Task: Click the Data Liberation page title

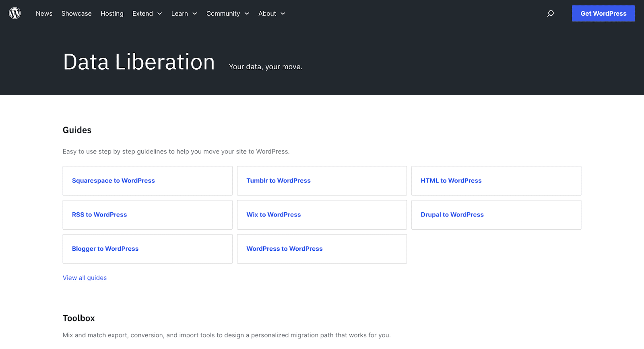Action: tap(139, 62)
